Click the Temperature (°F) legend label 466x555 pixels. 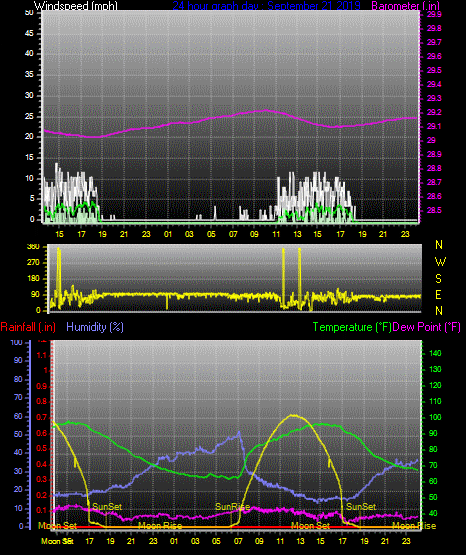pos(352,327)
